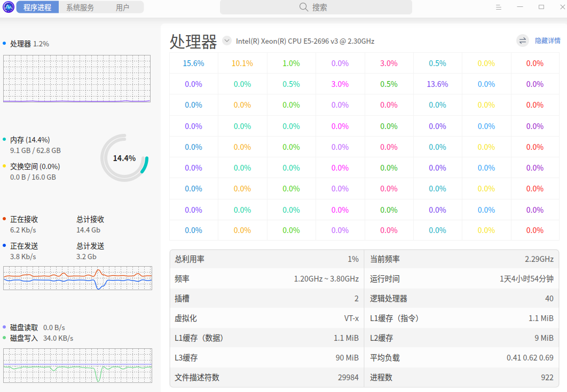567x392 pixels.
Task: Select the 处理器 1.2% sidebar label
Action: tap(30, 44)
